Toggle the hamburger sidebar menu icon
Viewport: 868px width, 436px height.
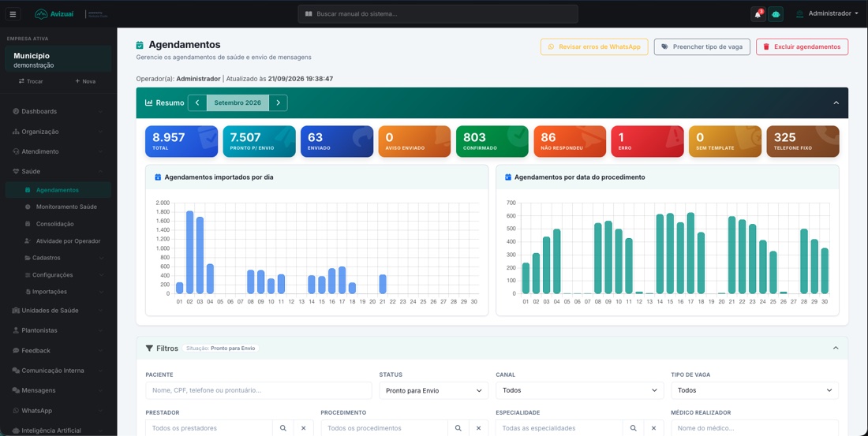[x=13, y=14]
